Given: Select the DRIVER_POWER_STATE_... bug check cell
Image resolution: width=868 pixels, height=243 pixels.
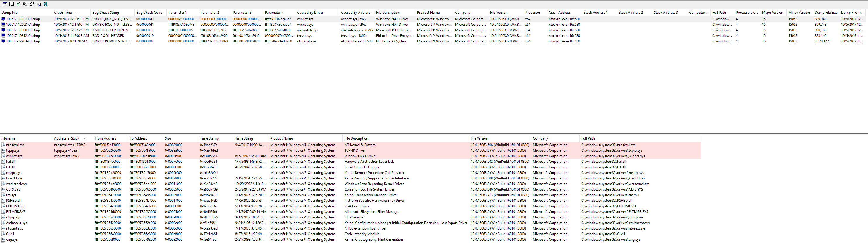Looking at the screenshot, I should (112, 42).
